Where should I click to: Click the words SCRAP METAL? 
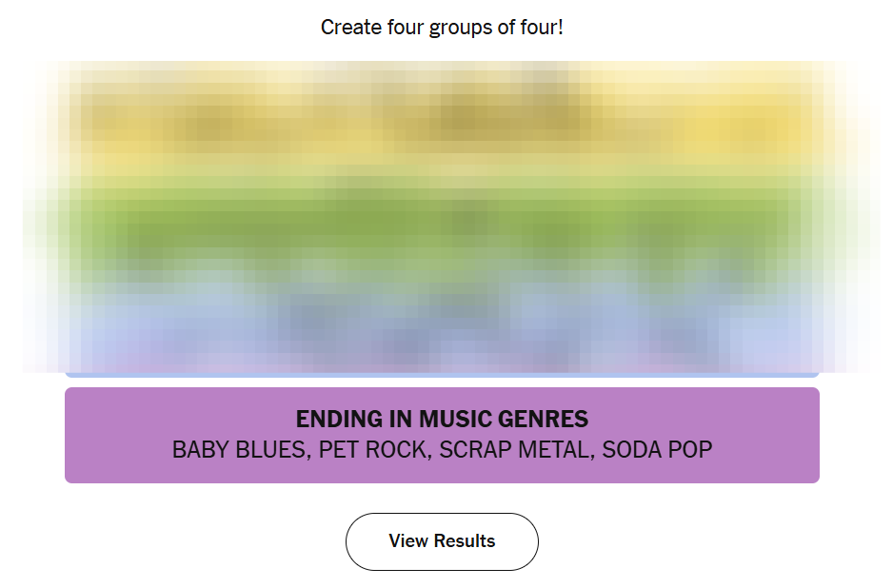pyautogui.click(x=515, y=450)
